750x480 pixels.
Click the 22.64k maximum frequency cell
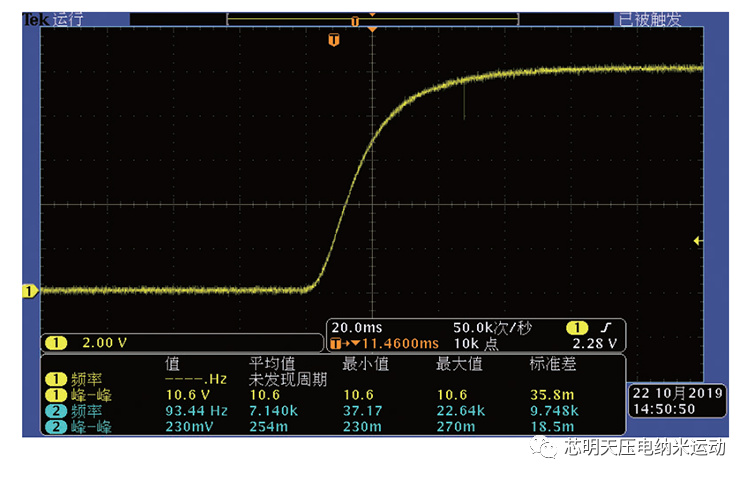tap(461, 411)
